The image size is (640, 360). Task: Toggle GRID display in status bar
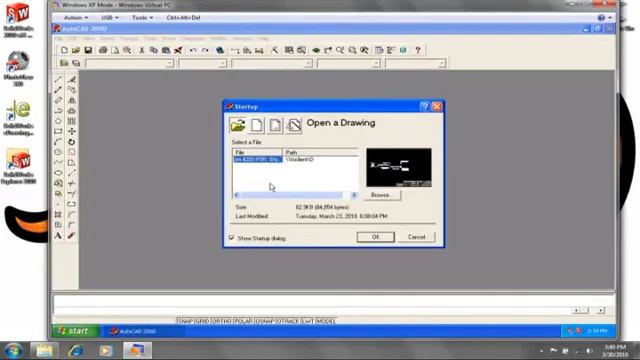coord(202,321)
